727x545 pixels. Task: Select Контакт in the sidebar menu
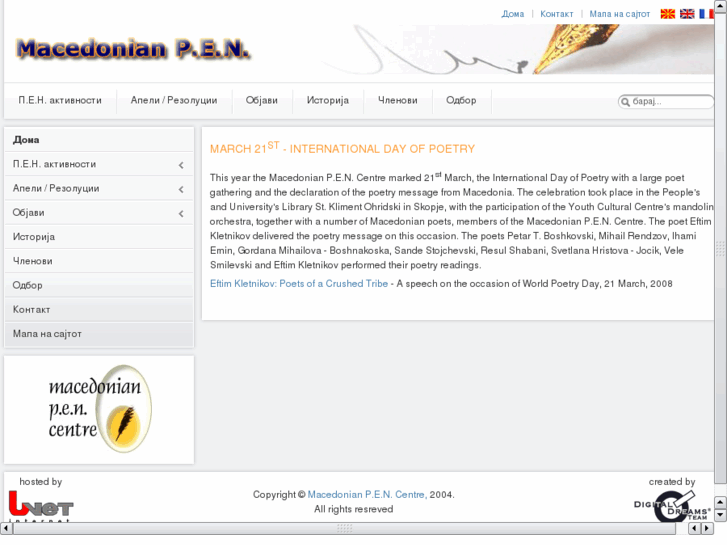(x=99, y=309)
